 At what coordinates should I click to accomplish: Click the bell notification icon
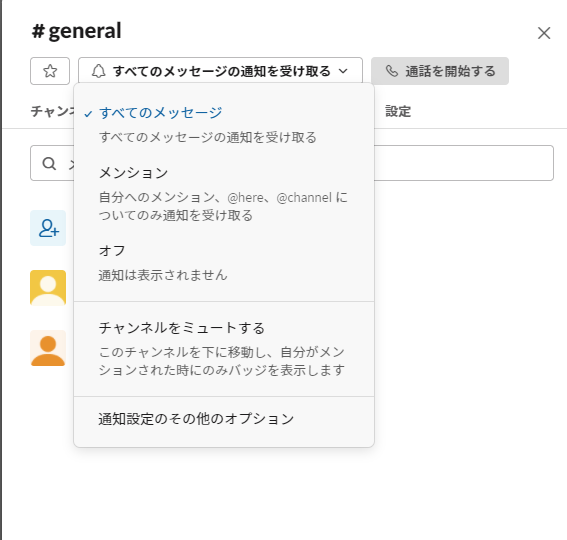point(98,71)
